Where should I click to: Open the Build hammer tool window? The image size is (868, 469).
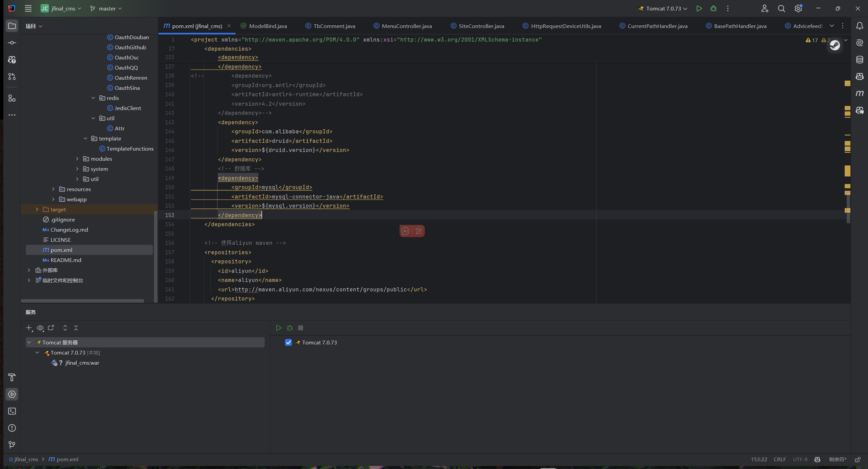12,377
